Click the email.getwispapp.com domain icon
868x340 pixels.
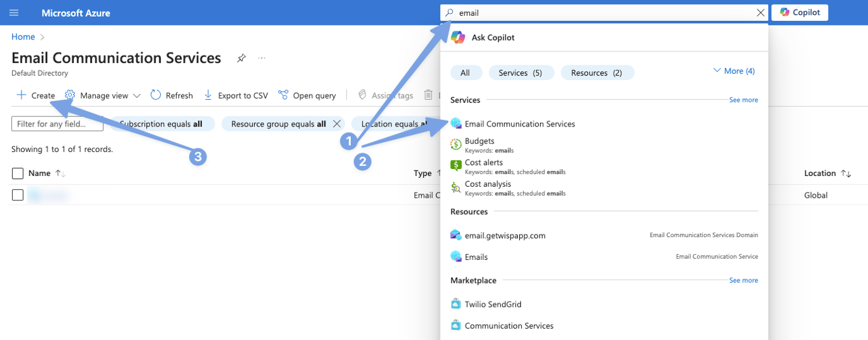pyautogui.click(x=456, y=235)
